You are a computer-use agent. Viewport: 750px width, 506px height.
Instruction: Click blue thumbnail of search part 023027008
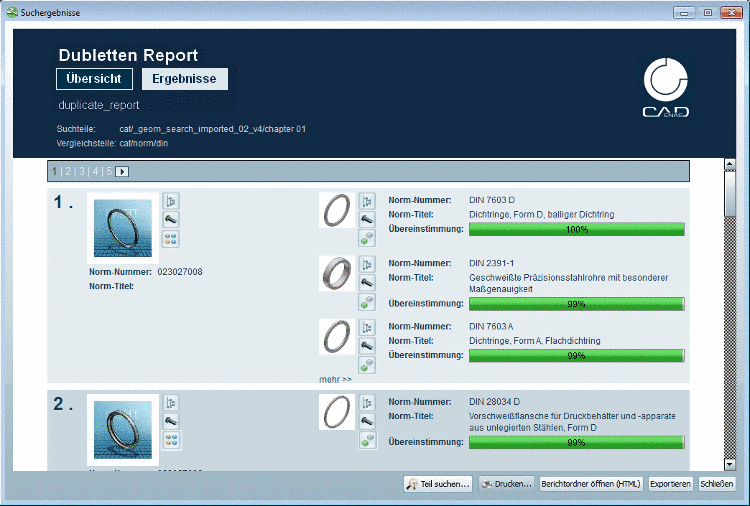123,228
